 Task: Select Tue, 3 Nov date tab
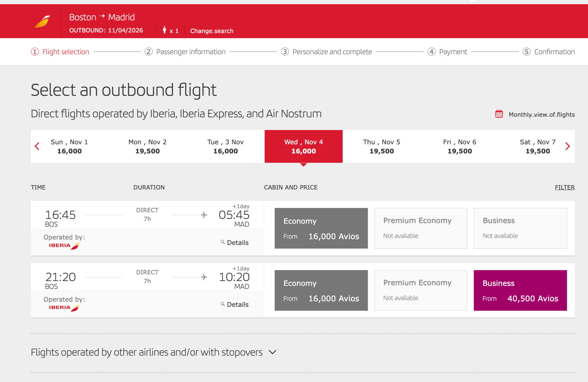pyautogui.click(x=225, y=146)
